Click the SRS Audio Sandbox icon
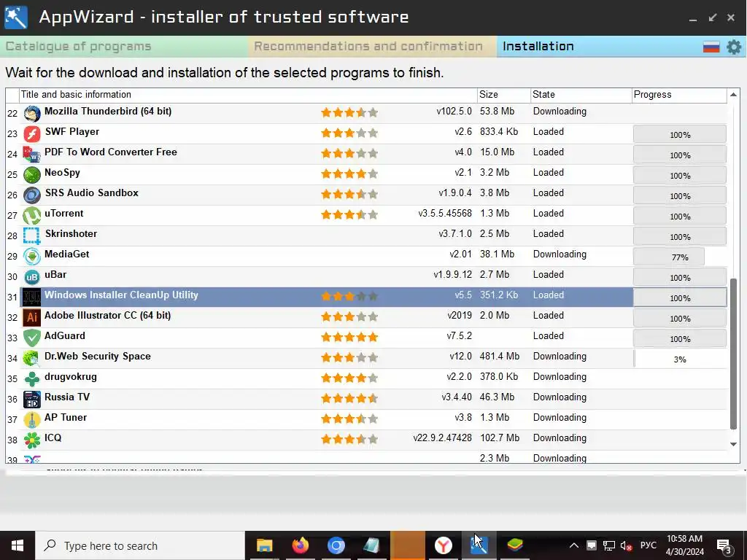 pos(32,195)
